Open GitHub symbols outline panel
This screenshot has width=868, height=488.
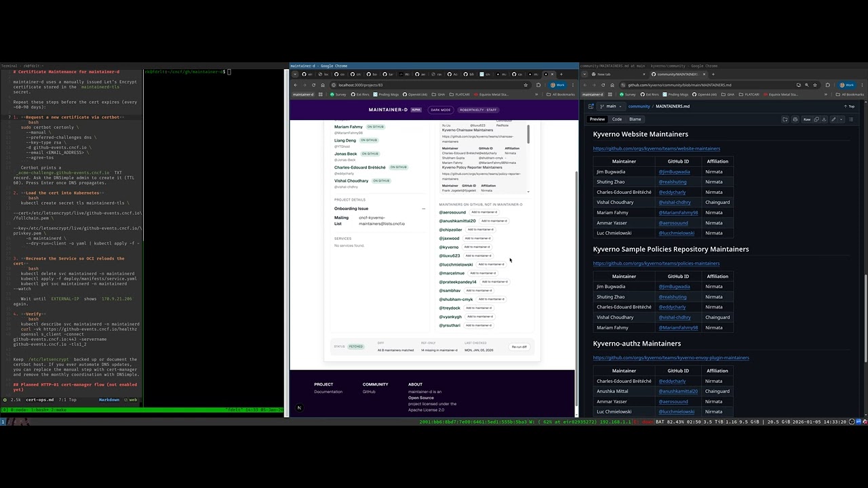851,119
